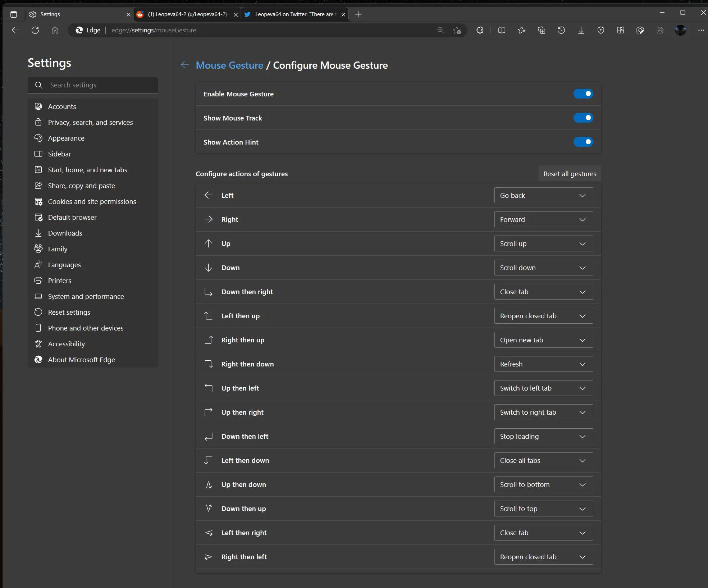708x588 pixels.
Task: Click the Settings gear tab icon
Action: coord(33,14)
